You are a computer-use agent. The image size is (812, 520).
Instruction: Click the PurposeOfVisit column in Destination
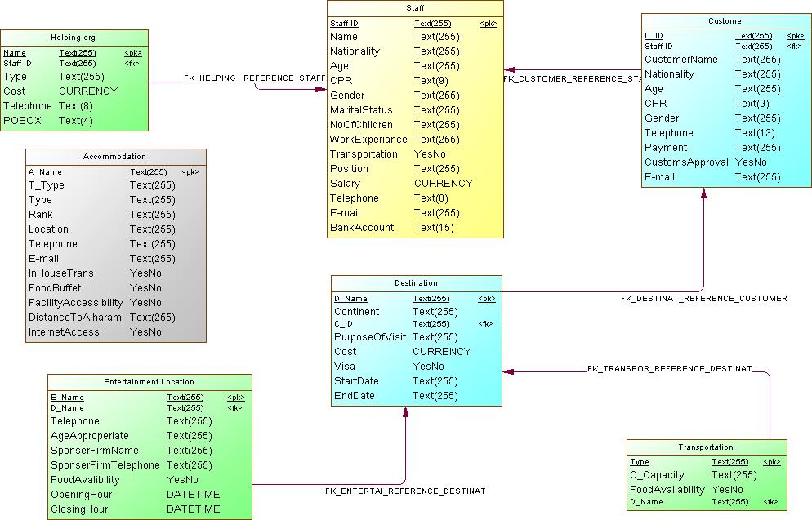coord(370,337)
